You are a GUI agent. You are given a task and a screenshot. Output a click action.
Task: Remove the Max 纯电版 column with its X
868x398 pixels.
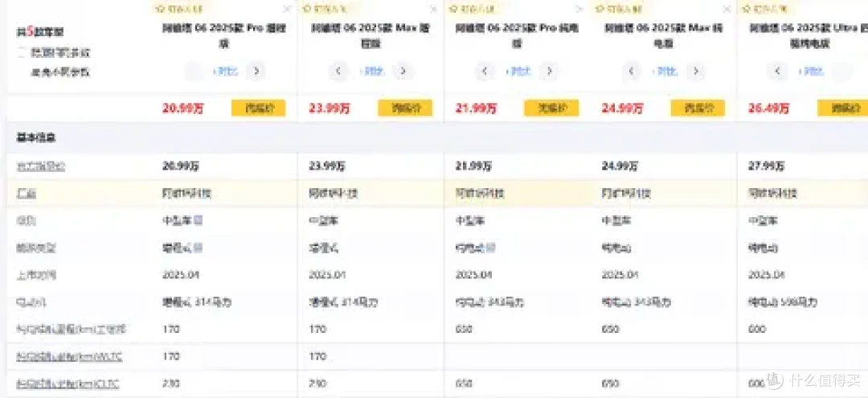(x=727, y=9)
